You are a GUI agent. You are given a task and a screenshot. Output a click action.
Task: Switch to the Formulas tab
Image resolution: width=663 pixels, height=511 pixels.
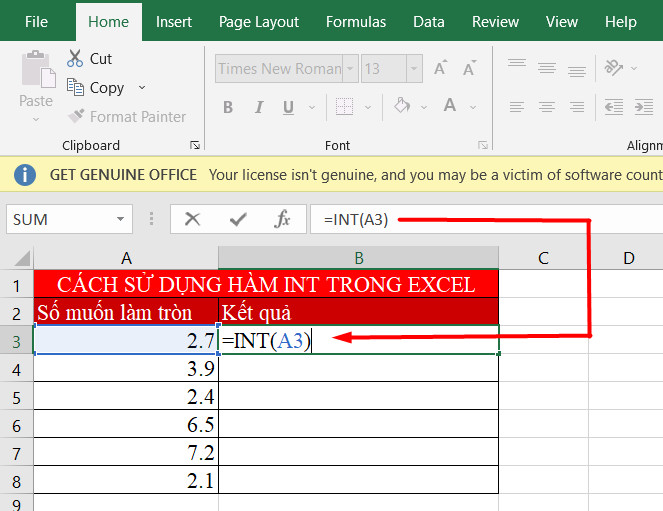pyautogui.click(x=356, y=22)
